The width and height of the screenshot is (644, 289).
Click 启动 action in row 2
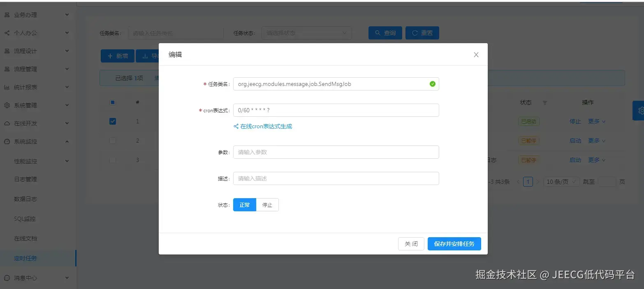tap(575, 141)
